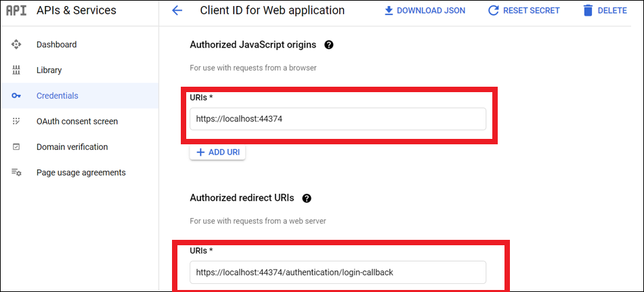Go back using the left arrow

(177, 11)
